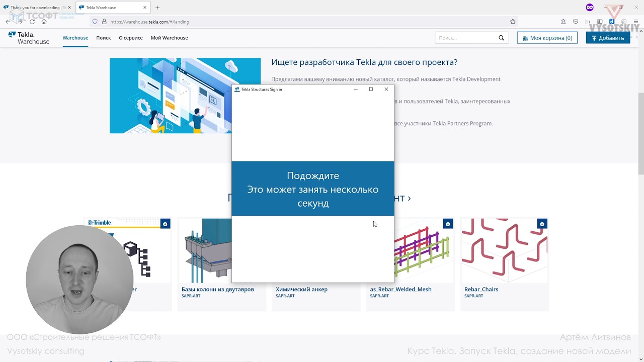Open the Мой Warehouse navigation item
The height and width of the screenshot is (362, 644).
click(x=169, y=38)
